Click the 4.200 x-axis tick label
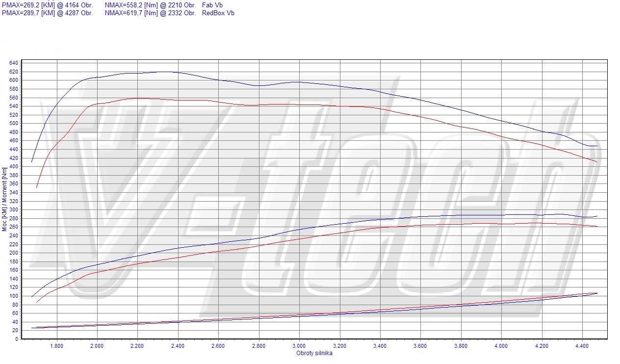Screen dimensions: 620x364 (542, 346)
